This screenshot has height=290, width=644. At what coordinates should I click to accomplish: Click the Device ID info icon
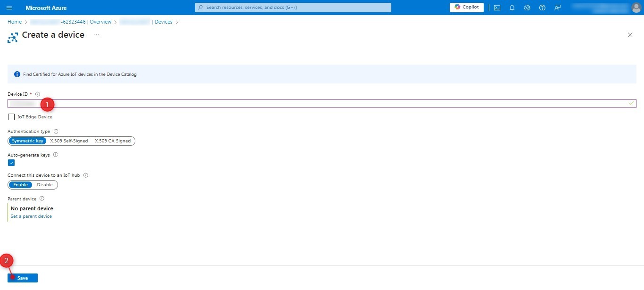point(38,94)
